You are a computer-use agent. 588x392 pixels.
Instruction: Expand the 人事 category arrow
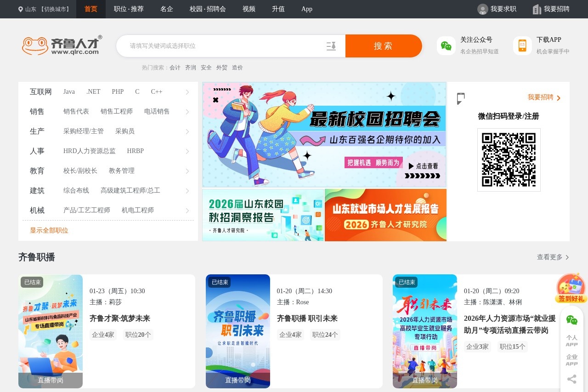(x=187, y=152)
